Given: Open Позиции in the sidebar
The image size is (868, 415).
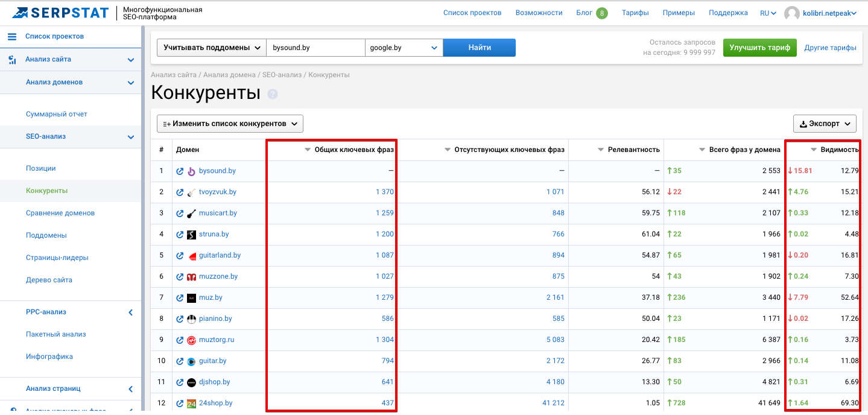Looking at the screenshot, I should [x=41, y=169].
